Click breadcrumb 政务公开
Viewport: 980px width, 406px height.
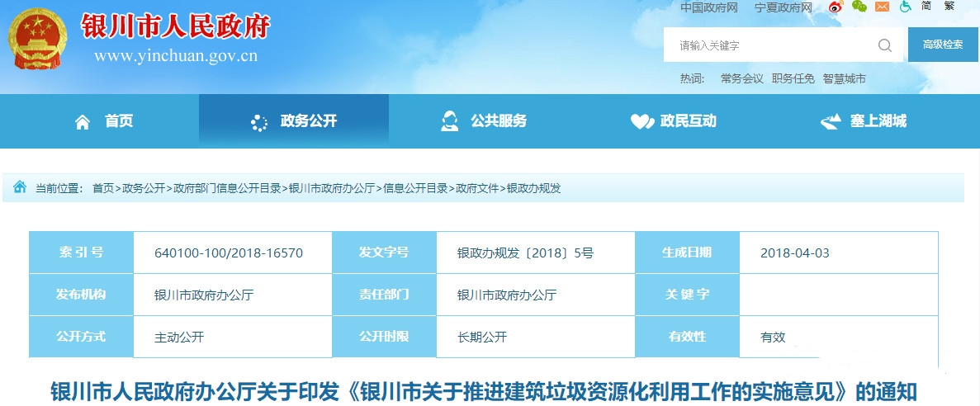click(144, 188)
